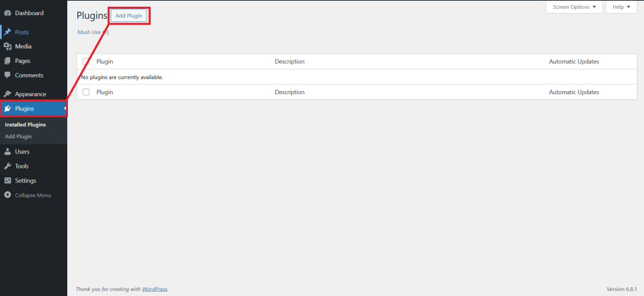Tick the select-all checkbox in the table footer
This screenshot has width=644, height=296.
(86, 92)
